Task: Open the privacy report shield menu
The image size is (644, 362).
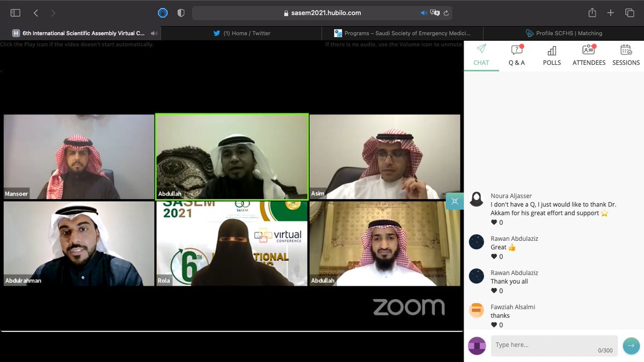Action: tap(181, 12)
